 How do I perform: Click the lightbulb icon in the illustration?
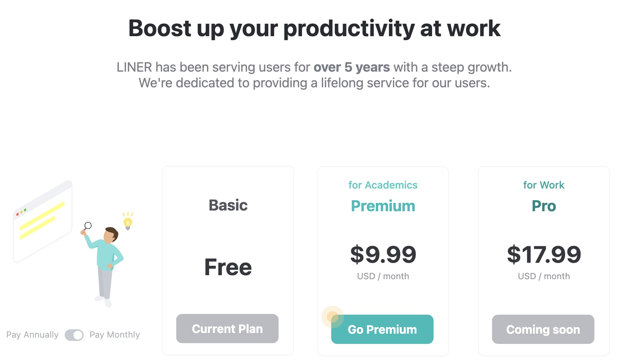pyautogui.click(x=128, y=221)
